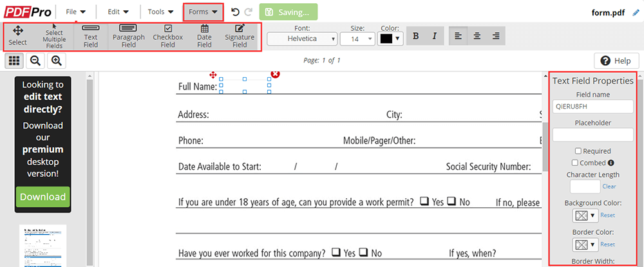Choose the Paragraph Field tool
644x267 pixels.
(128, 37)
